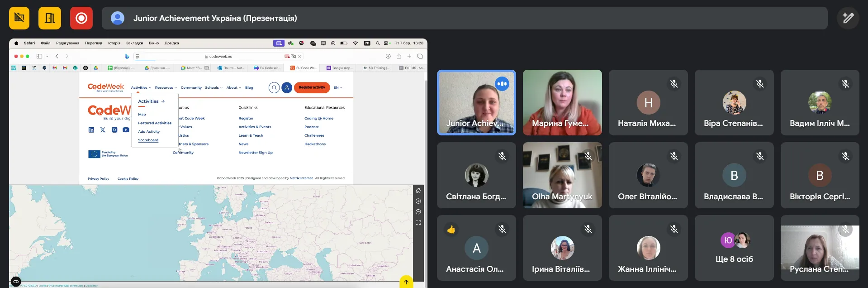Open the Safari menu "Закладки"
Image resolution: width=868 pixels, height=288 pixels.
coord(135,43)
